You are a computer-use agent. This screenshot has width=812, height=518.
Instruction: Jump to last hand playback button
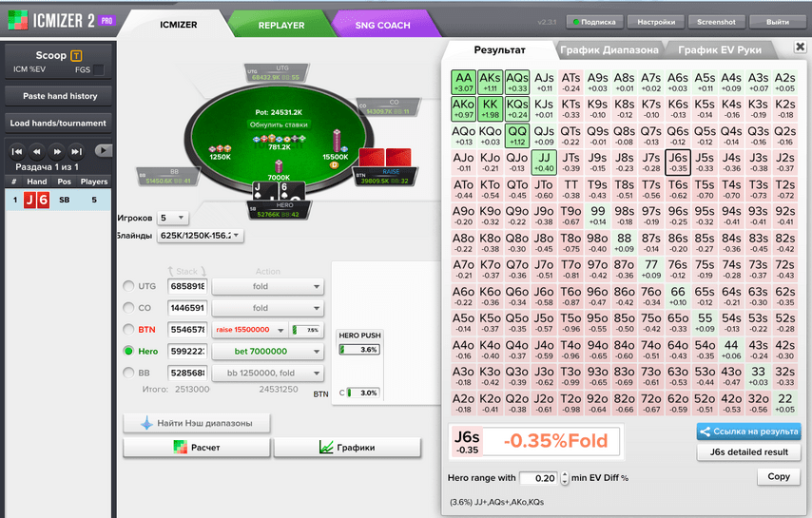(77, 152)
